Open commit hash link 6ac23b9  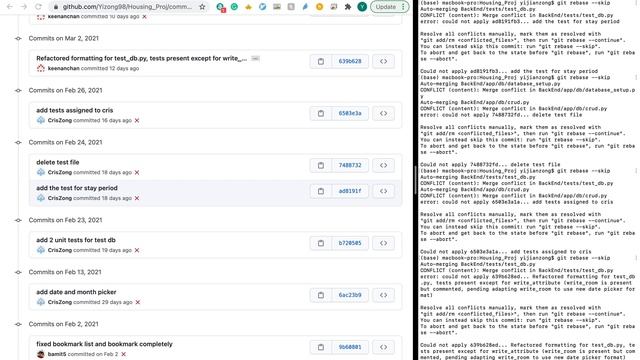click(x=350, y=295)
